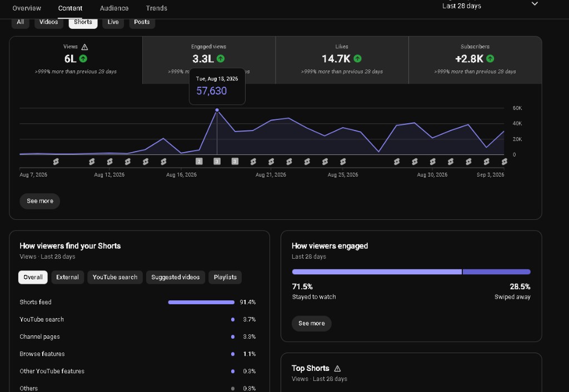Image resolution: width=569 pixels, height=392 pixels.
Task: Select the Engaged views metric card
Action: (x=209, y=60)
